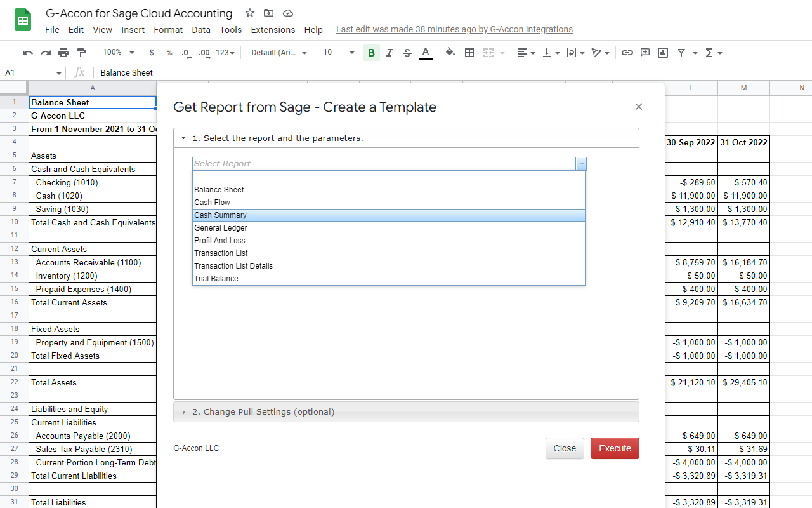The image size is (812, 508).
Task: Select cell A1 Balance Sheet
Action: [93, 102]
